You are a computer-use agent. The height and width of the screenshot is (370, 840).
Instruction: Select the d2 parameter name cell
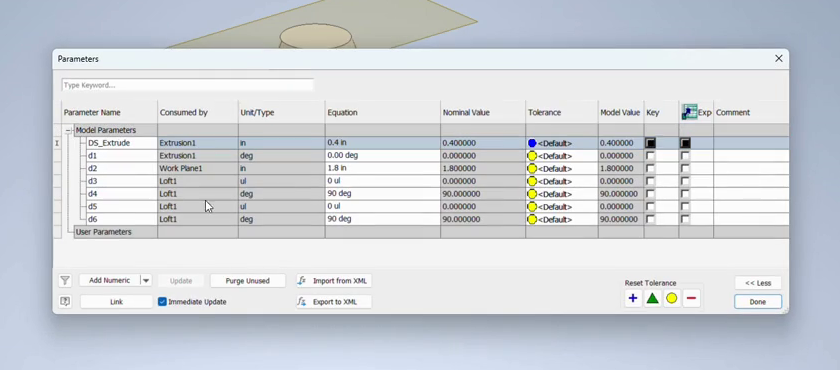point(122,169)
